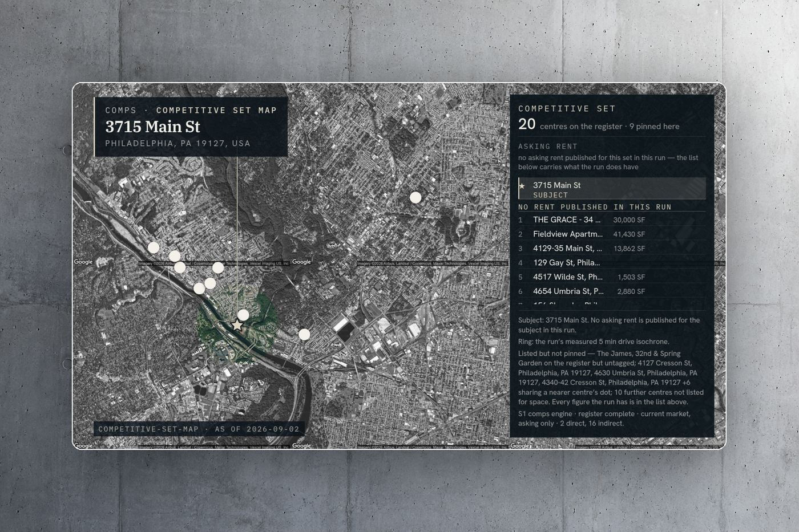This screenshot has width=799, height=532.
Task: Click the ASKING RENT label
Action: point(548,147)
